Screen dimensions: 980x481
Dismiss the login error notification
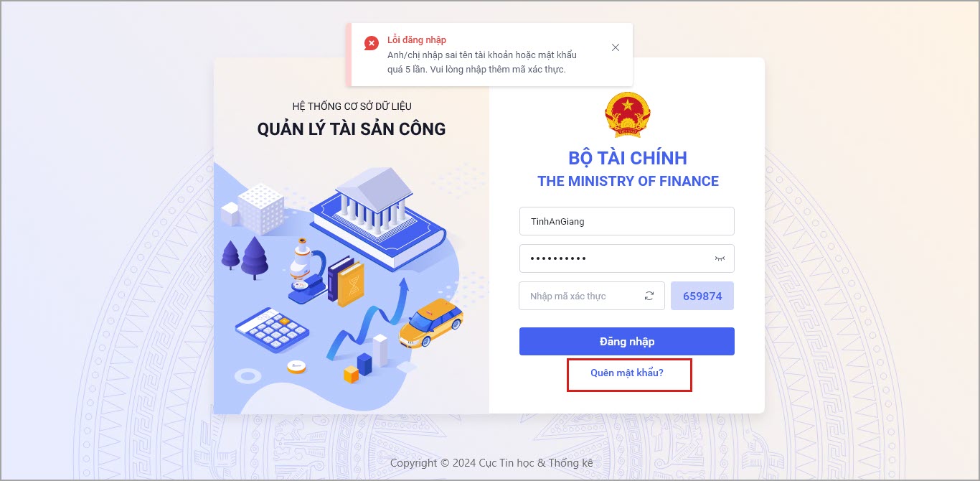(615, 47)
